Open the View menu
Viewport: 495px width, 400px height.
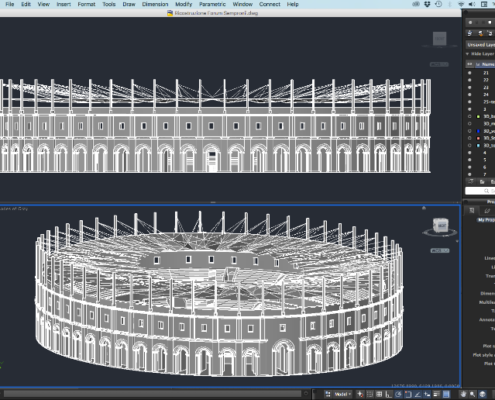[x=43, y=4]
